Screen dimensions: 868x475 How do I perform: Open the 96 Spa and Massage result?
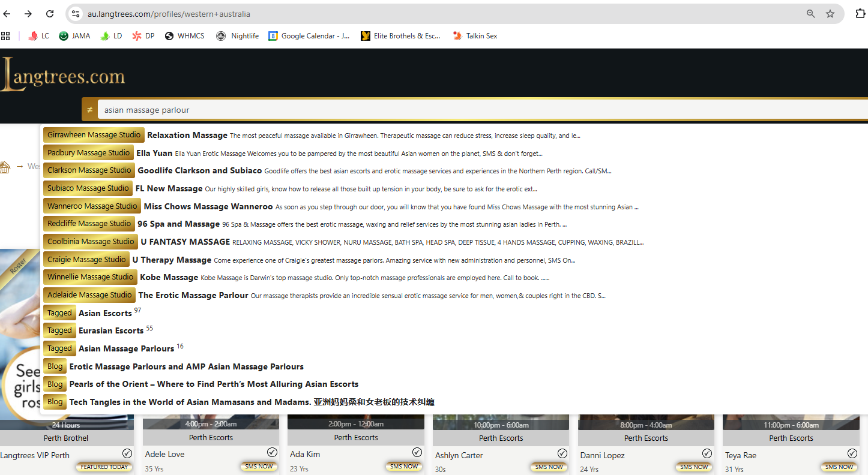tap(178, 224)
